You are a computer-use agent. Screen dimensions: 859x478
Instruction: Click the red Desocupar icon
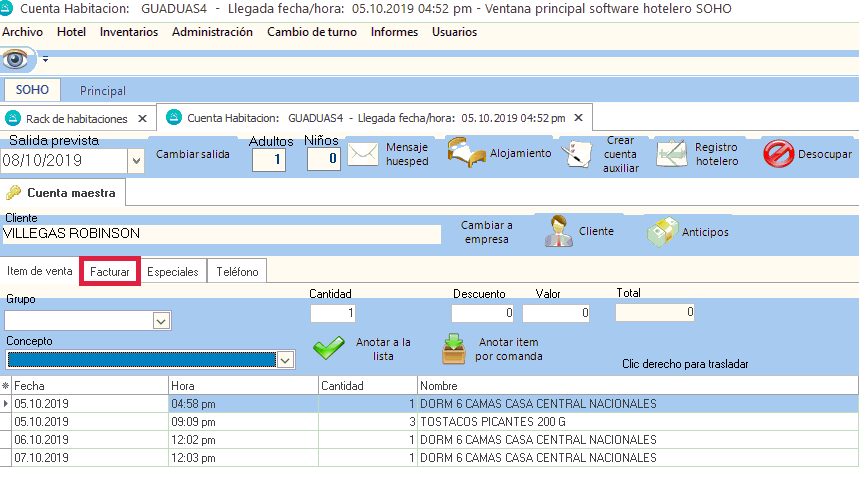click(778, 154)
